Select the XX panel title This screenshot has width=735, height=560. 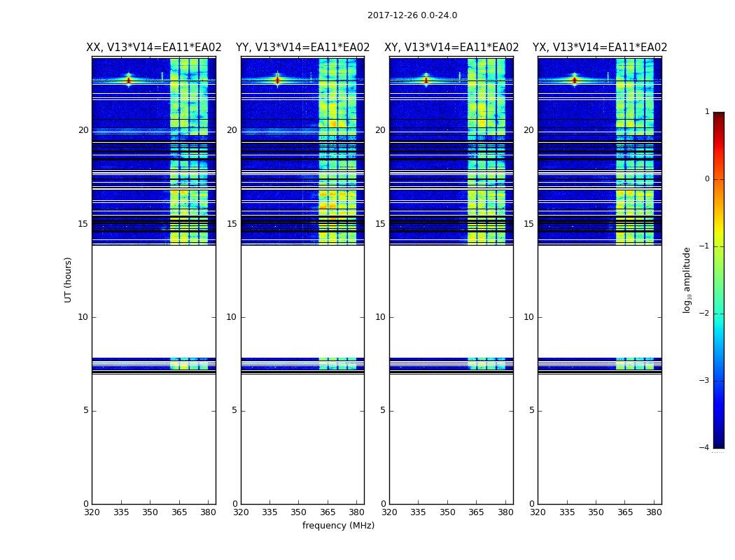click(154, 48)
